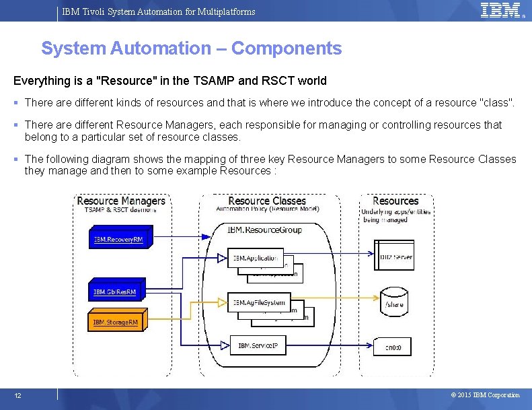Click the arrowhead pointing to IBM.ResourceGroup

tap(206, 237)
